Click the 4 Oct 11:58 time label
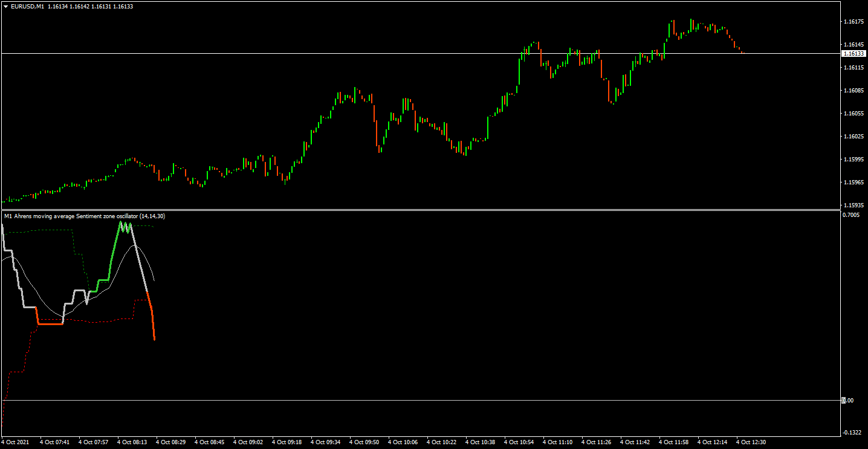 pos(674,442)
